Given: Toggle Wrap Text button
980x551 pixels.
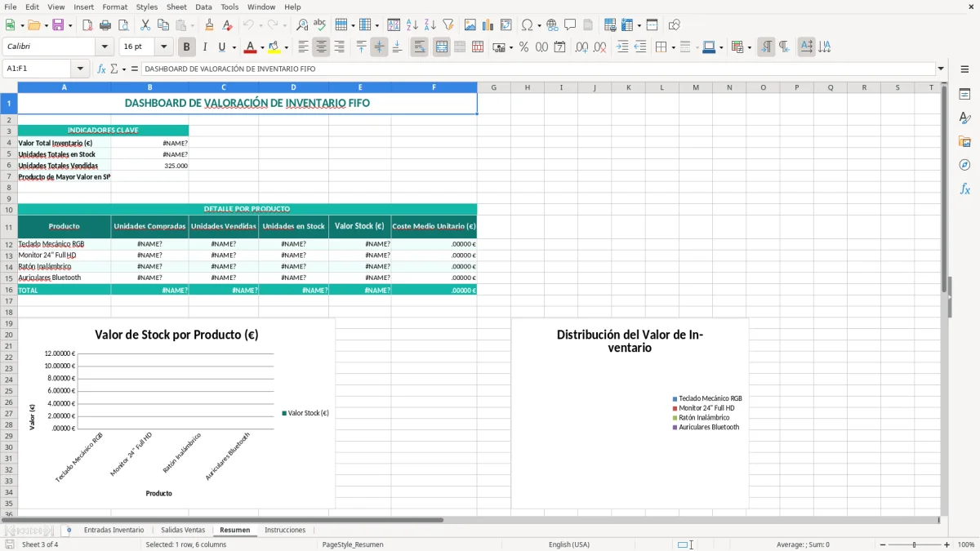Looking at the screenshot, I should tap(419, 47).
